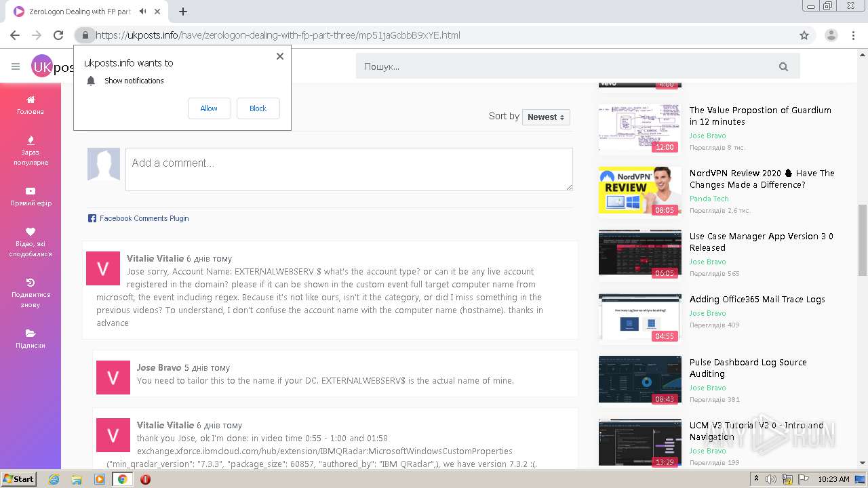View site info lock icon
Screen dimensions: 868x488
(x=85, y=35)
